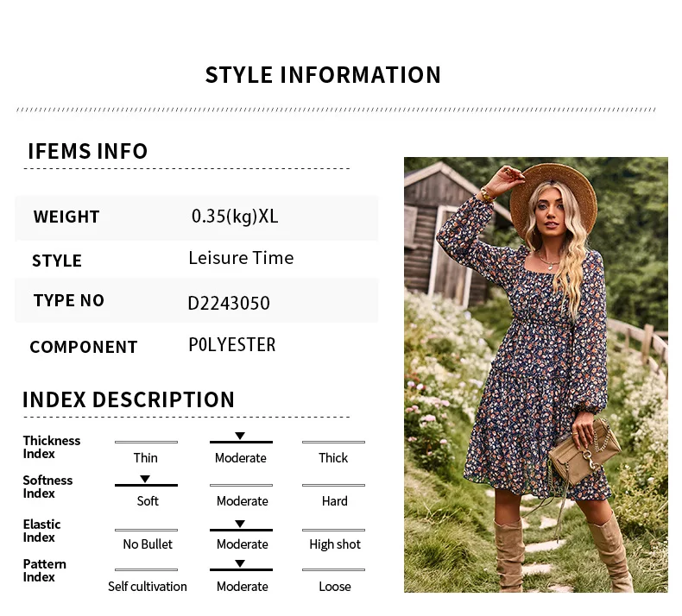
Task: Click the Thickness Index Moderate marker triangle
Action: coord(240,436)
